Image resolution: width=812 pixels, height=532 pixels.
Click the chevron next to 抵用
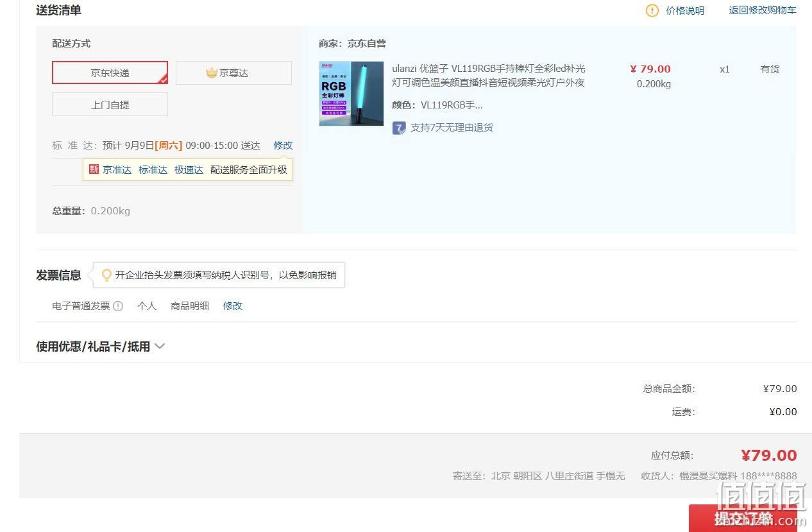pos(160,347)
